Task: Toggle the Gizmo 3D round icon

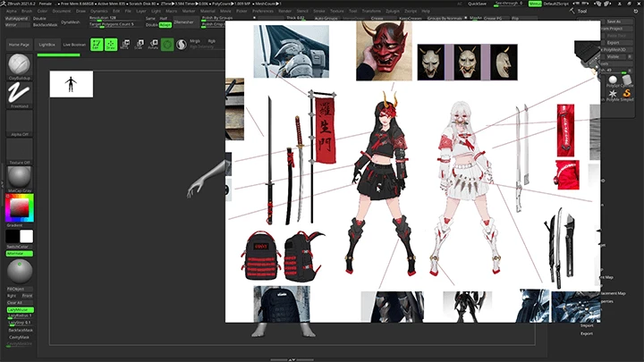Action: click(167, 45)
